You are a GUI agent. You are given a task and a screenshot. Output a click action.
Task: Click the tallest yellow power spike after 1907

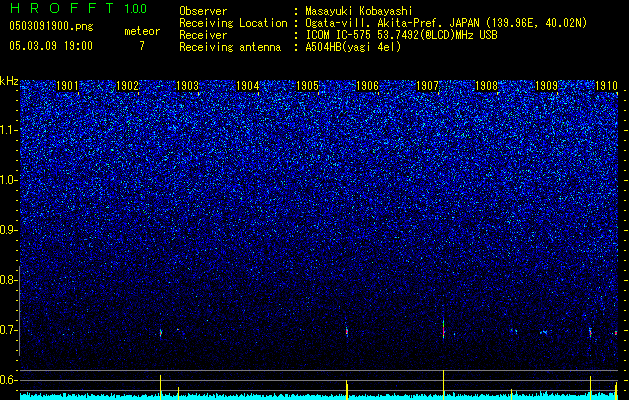tap(443, 385)
